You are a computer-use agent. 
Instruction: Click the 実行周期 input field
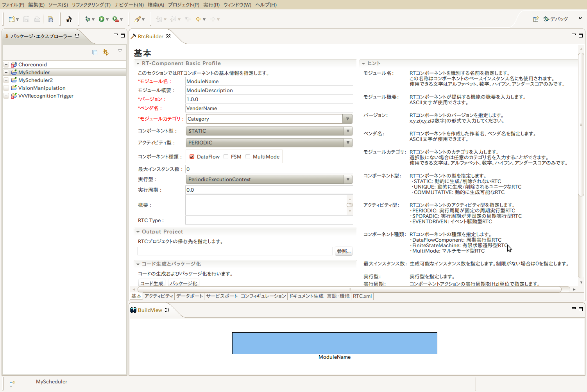(269, 190)
